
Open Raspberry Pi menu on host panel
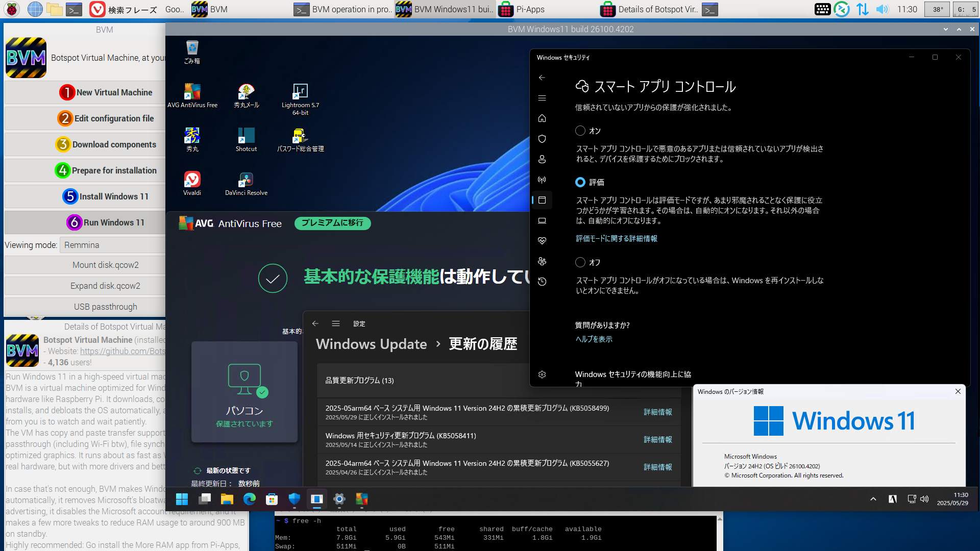click(12, 9)
